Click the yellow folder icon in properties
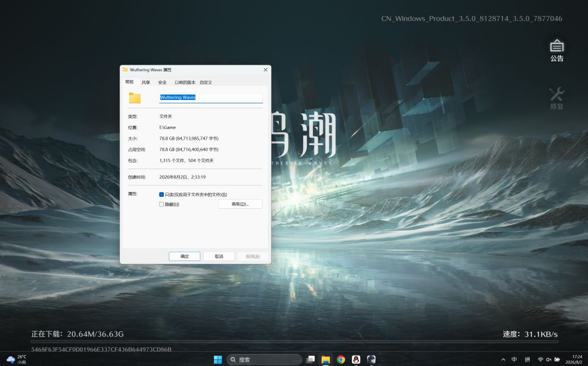This screenshot has height=366, width=588. pos(134,98)
